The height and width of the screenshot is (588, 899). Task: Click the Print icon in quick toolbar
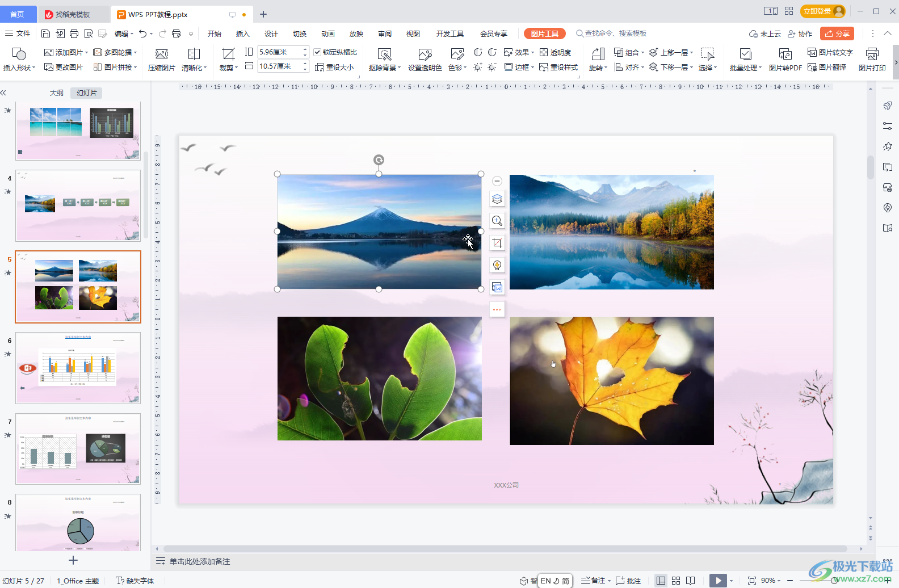[x=74, y=33]
